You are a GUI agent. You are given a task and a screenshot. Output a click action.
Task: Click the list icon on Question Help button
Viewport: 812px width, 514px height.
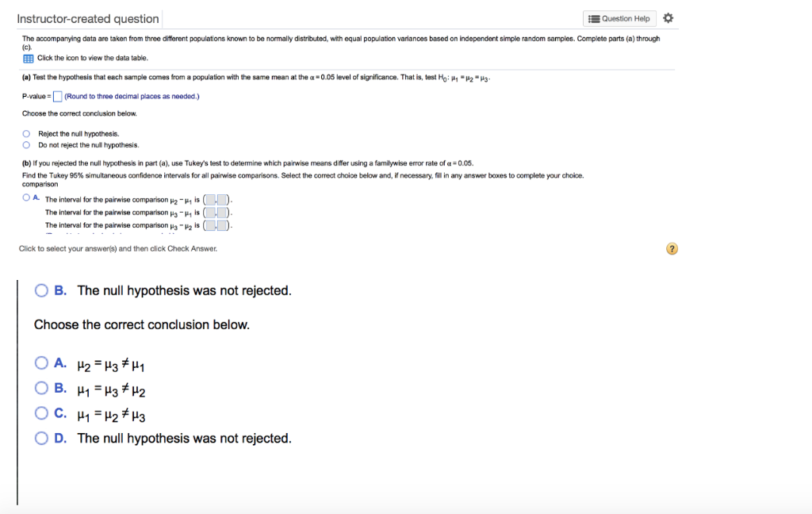pos(594,18)
